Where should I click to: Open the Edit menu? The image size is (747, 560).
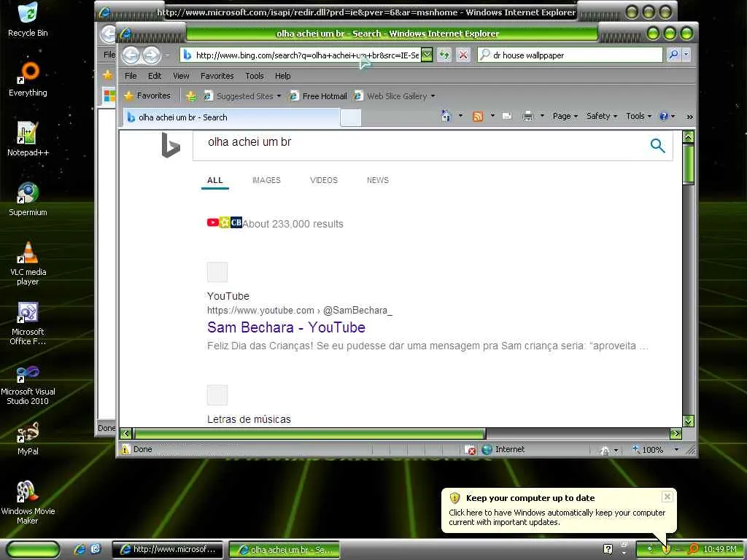pos(155,76)
